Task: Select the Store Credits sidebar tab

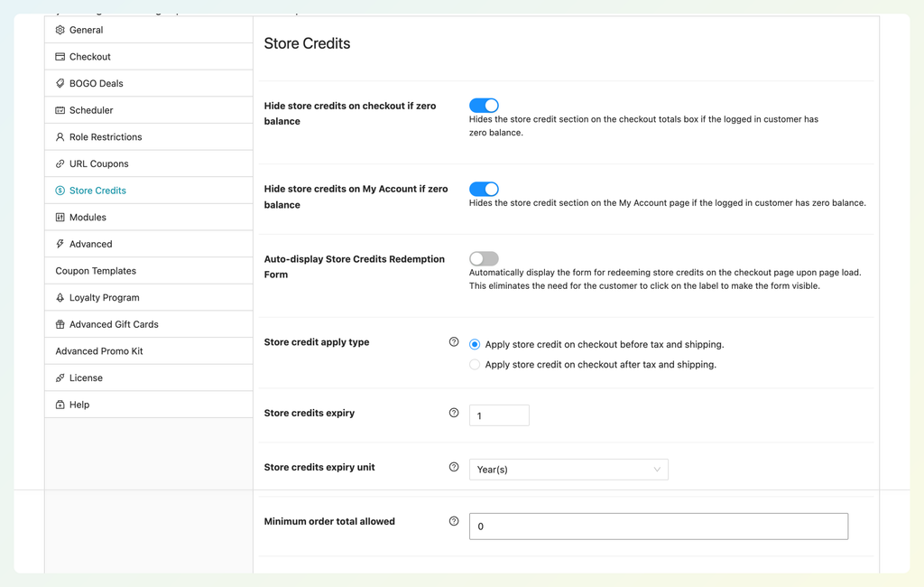Action: [149, 191]
